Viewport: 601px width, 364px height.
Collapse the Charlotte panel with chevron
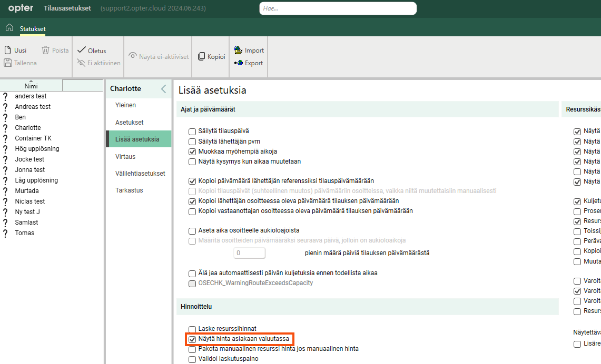click(x=163, y=89)
